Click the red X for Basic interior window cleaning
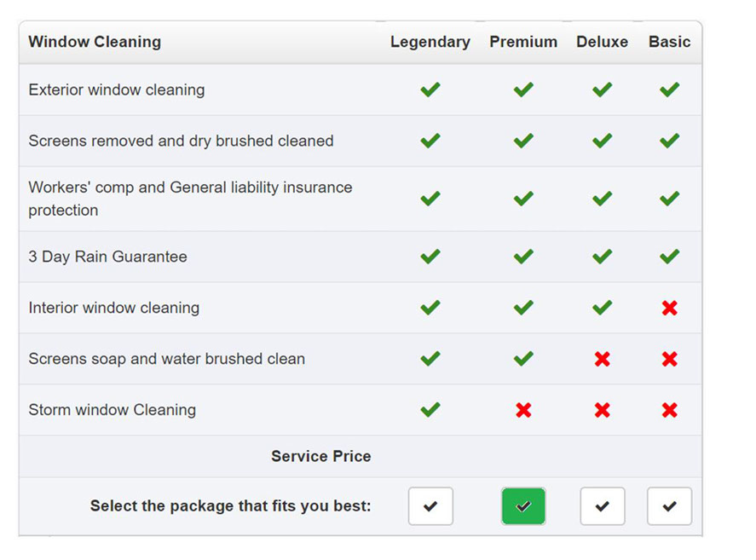756x560 pixels. 670,308
